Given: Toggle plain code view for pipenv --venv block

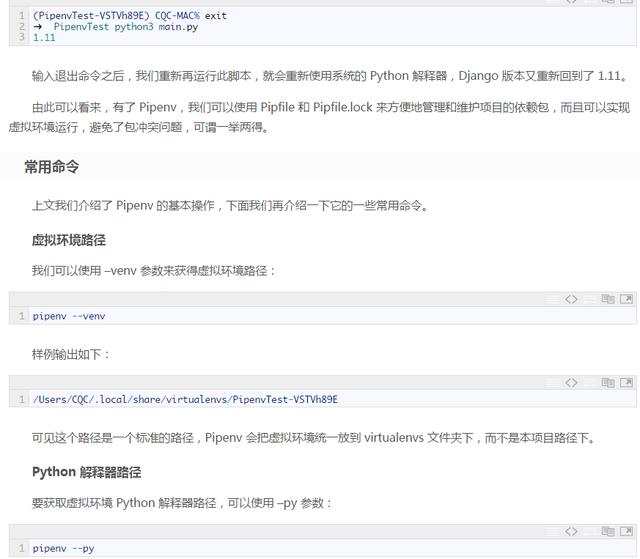Looking at the screenshot, I should tap(571, 299).
